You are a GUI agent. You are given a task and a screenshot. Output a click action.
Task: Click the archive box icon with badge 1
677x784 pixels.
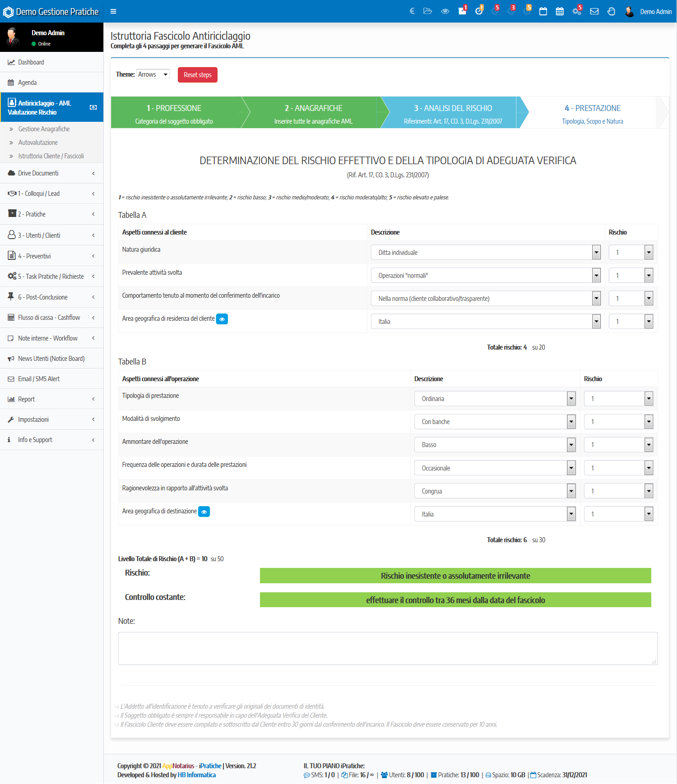pyautogui.click(x=462, y=11)
